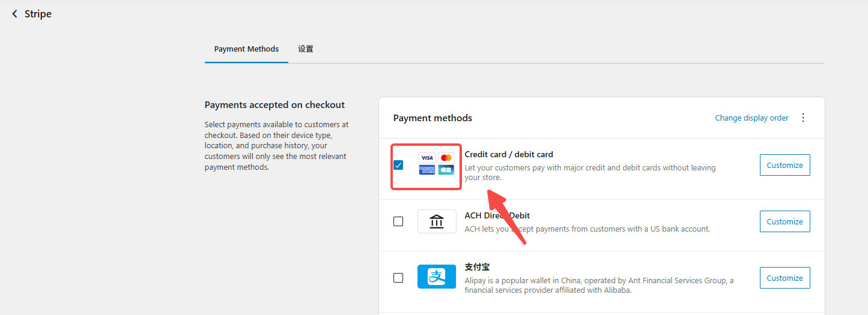Open the three-dot payment methods menu
This screenshot has height=315, width=868.
pos(803,118)
